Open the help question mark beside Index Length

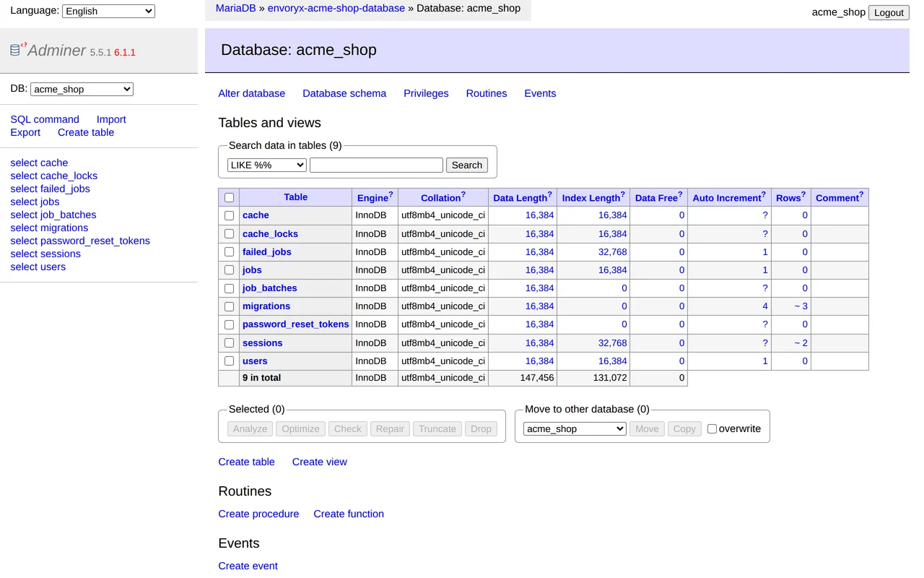click(x=623, y=194)
